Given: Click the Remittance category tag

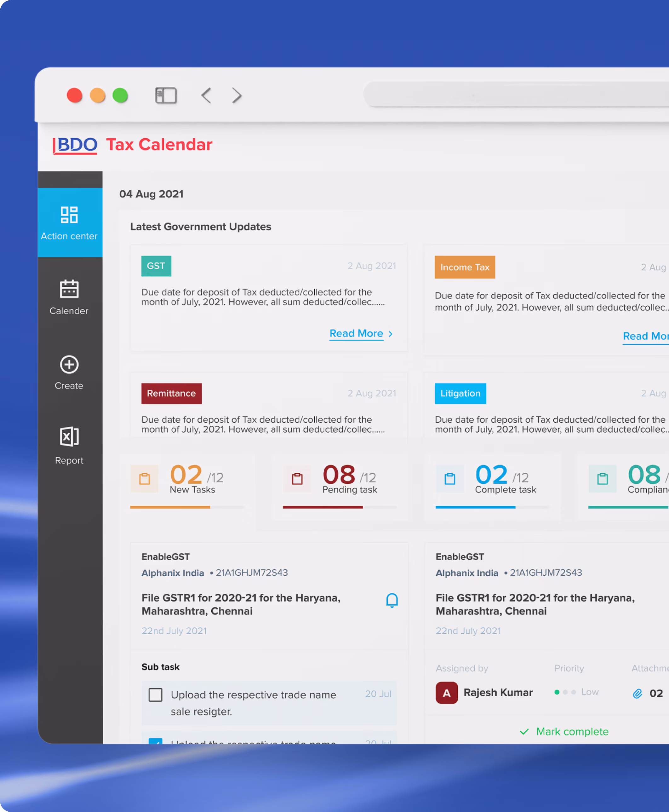Looking at the screenshot, I should (x=171, y=393).
